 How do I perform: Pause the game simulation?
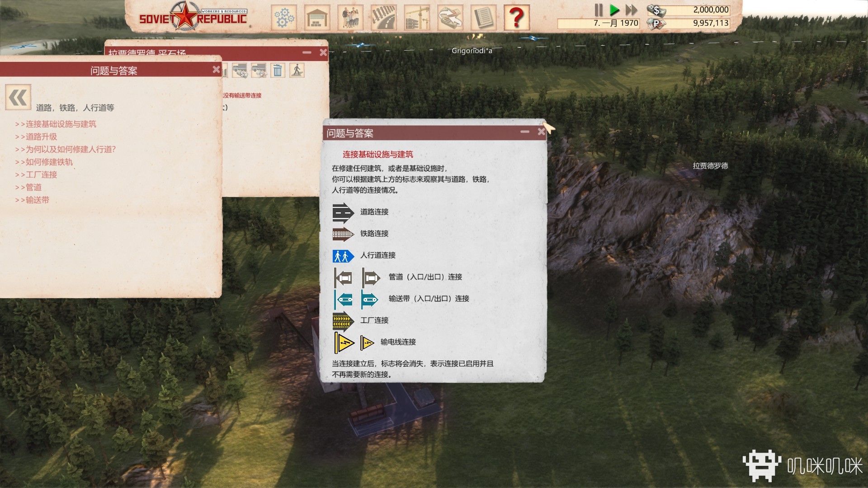point(599,9)
